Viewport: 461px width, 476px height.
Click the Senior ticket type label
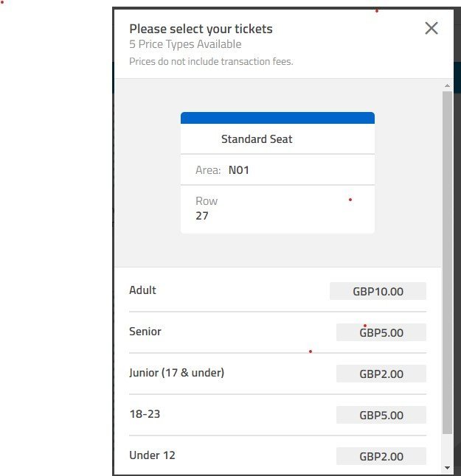tap(145, 332)
